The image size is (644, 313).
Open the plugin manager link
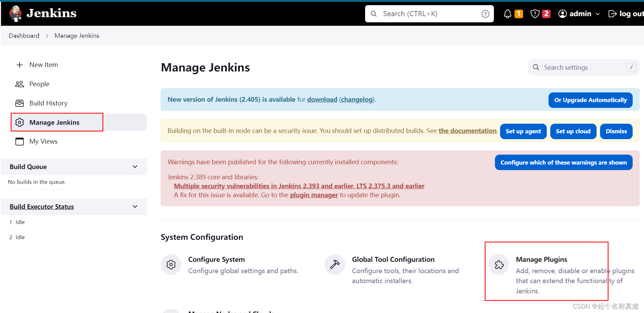tap(314, 195)
